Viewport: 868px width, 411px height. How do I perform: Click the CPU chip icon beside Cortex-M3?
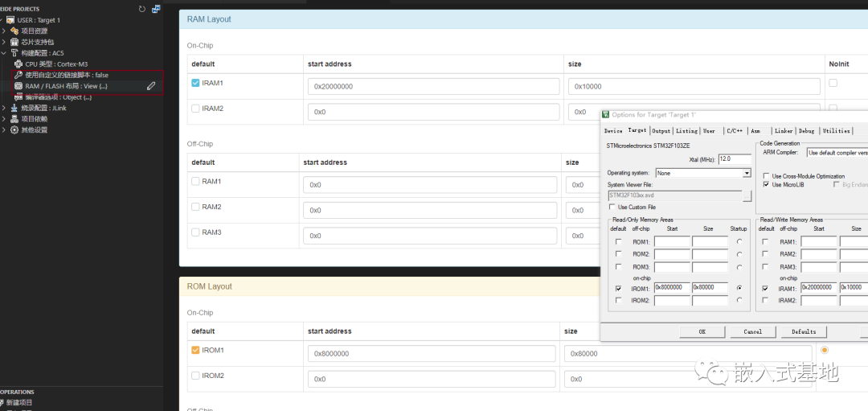tap(18, 64)
